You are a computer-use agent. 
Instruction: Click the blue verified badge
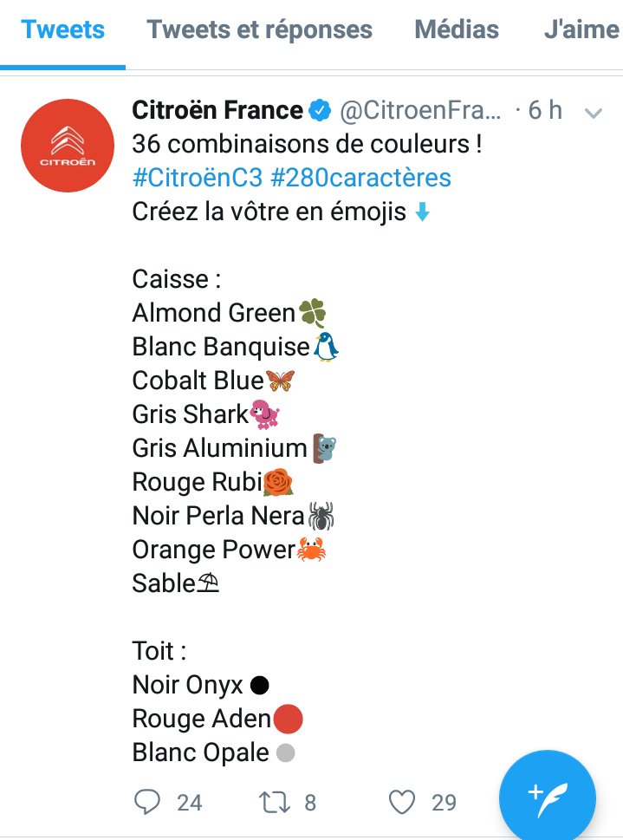point(320,110)
